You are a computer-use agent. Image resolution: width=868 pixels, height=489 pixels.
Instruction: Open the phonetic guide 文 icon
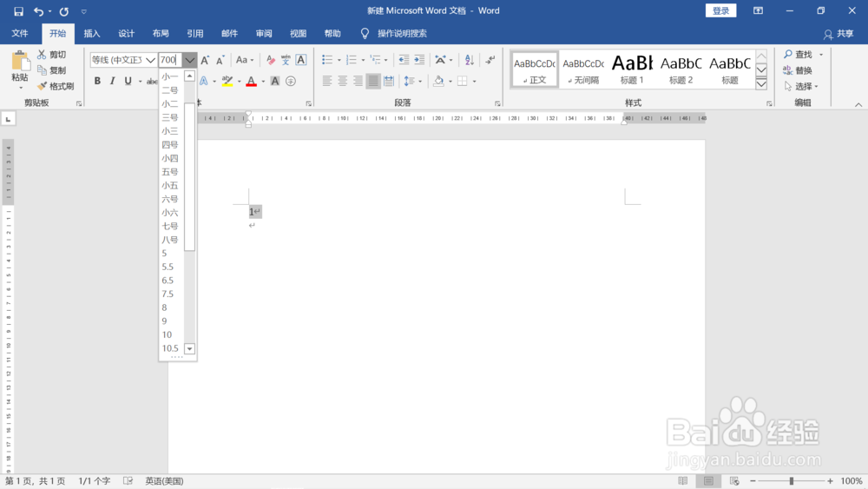[x=286, y=60]
